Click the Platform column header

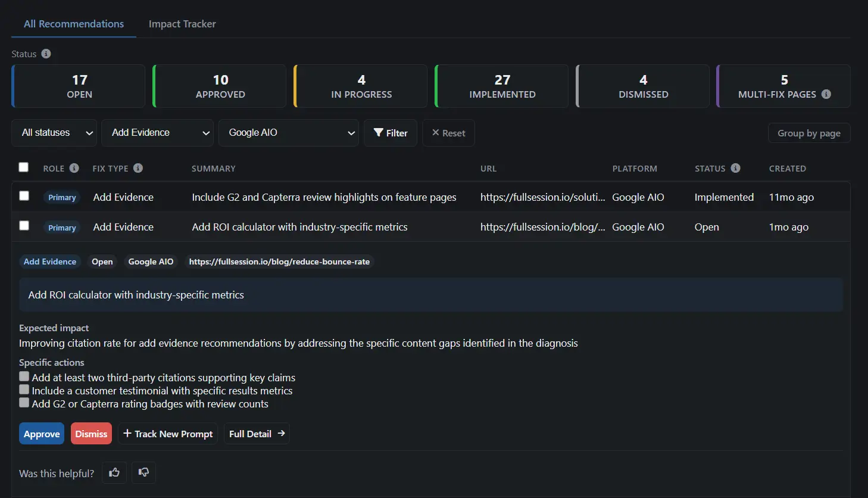[635, 169]
